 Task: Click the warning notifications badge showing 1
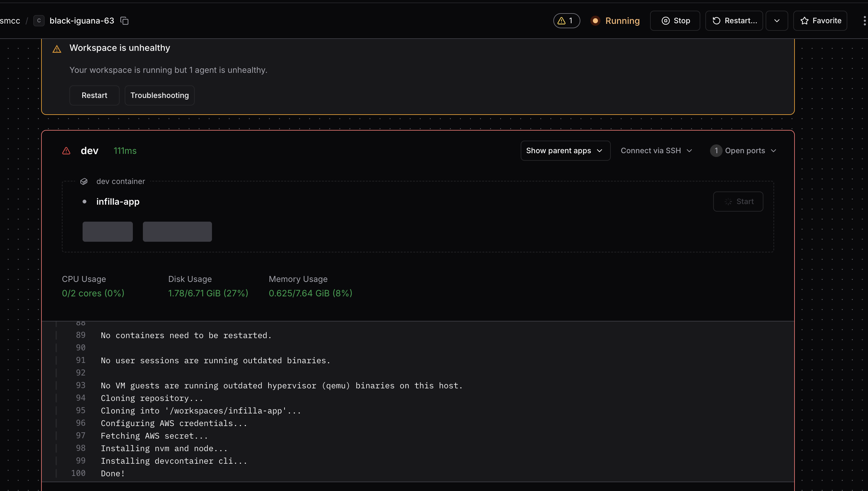point(567,21)
